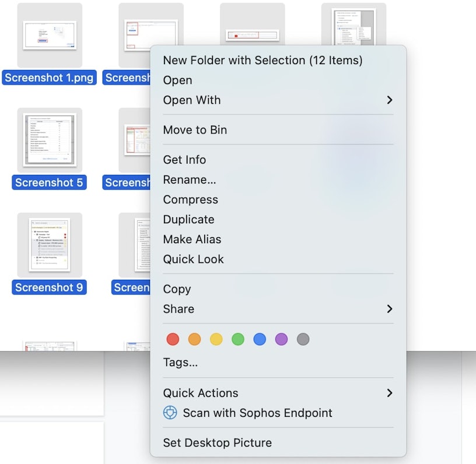Choose Move to Bin from context menu
476x464 pixels.
[x=195, y=130]
